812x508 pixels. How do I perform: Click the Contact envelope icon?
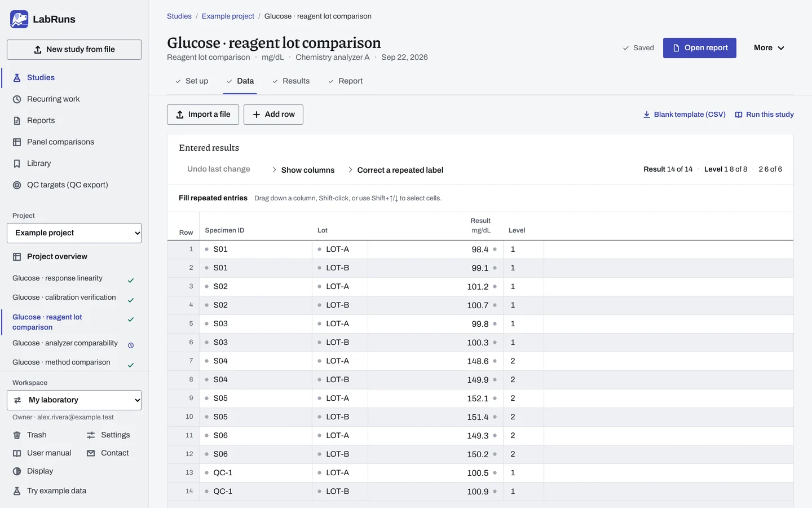(x=91, y=453)
